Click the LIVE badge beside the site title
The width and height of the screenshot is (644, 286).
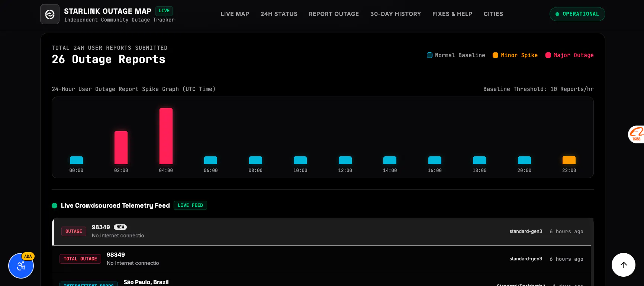pos(164,11)
